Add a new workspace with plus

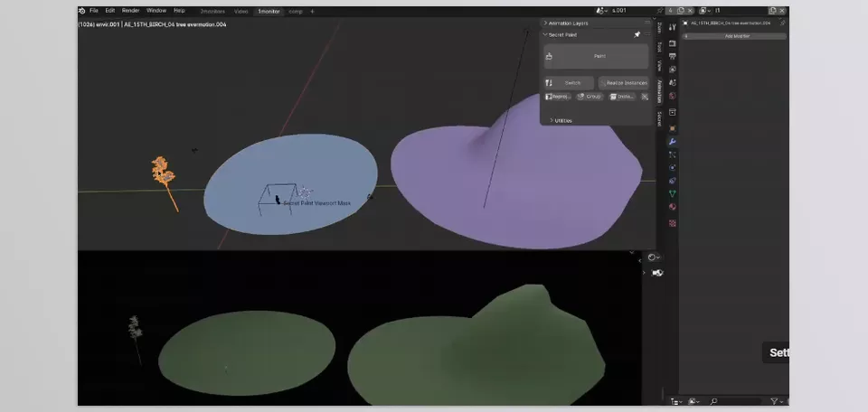312,11
